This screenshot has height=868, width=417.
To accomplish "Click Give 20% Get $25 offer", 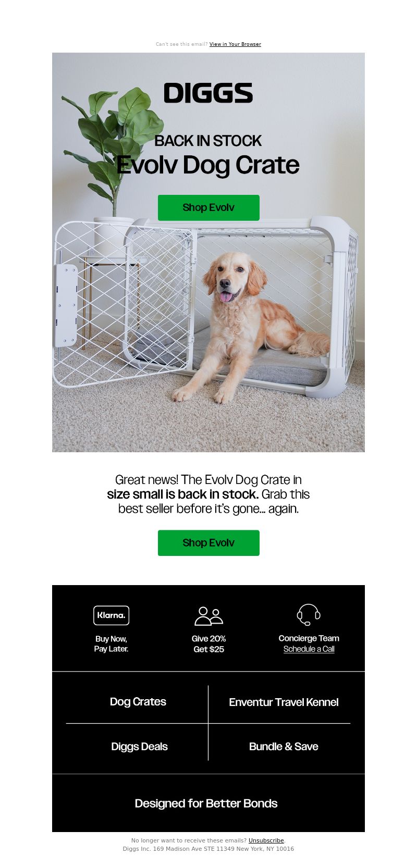I will (208, 644).
